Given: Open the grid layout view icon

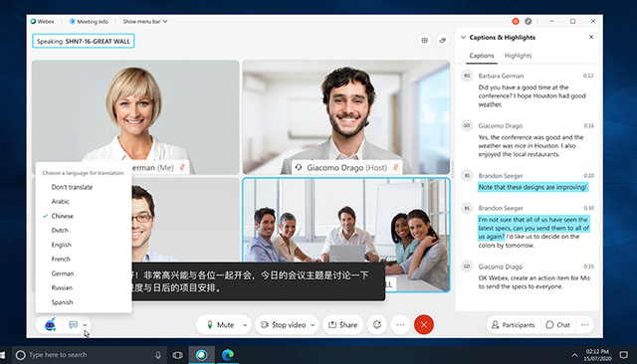Looking at the screenshot, I should coord(425,40).
